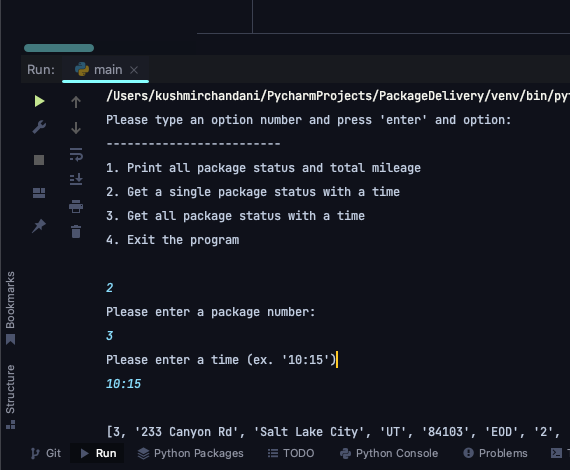
Task: Toggle scroll to end of output
Action: pos(76,180)
